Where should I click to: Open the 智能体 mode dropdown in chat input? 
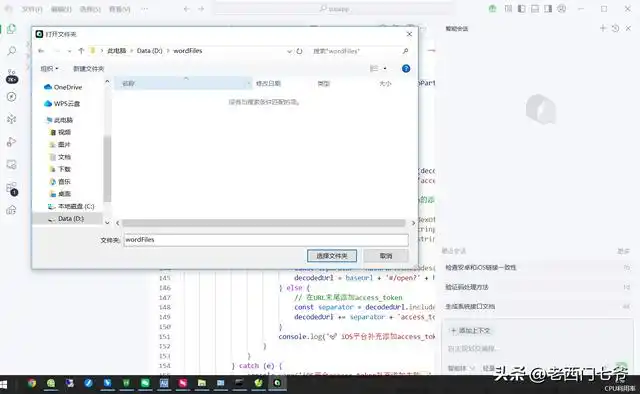[461, 368]
